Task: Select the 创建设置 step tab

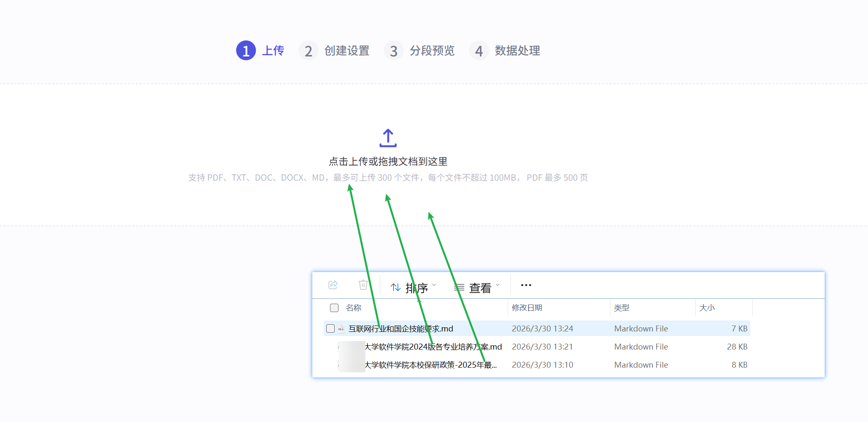Action: point(346,51)
